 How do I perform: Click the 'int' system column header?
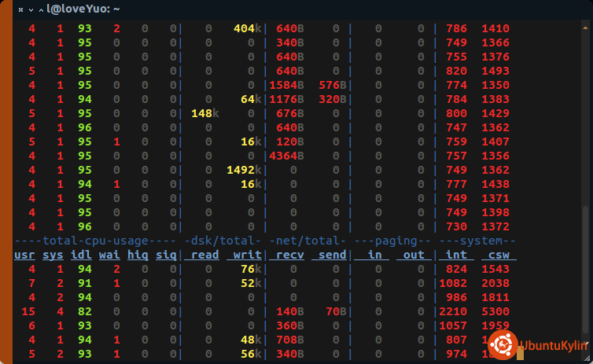click(x=459, y=255)
